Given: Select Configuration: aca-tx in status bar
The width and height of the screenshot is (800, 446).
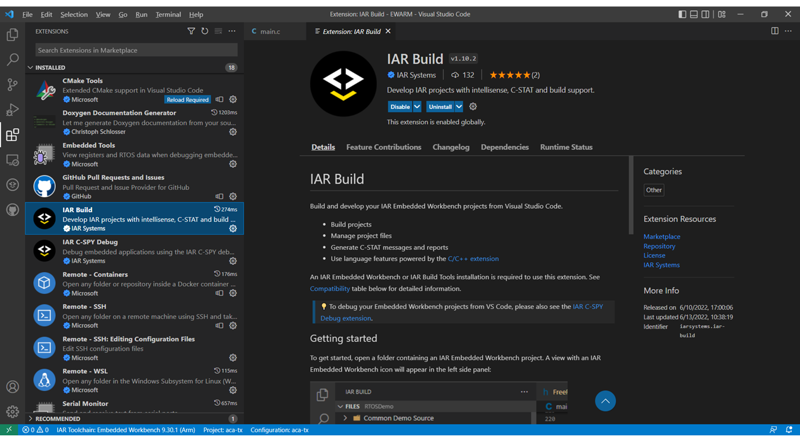Looking at the screenshot, I should pos(280,430).
